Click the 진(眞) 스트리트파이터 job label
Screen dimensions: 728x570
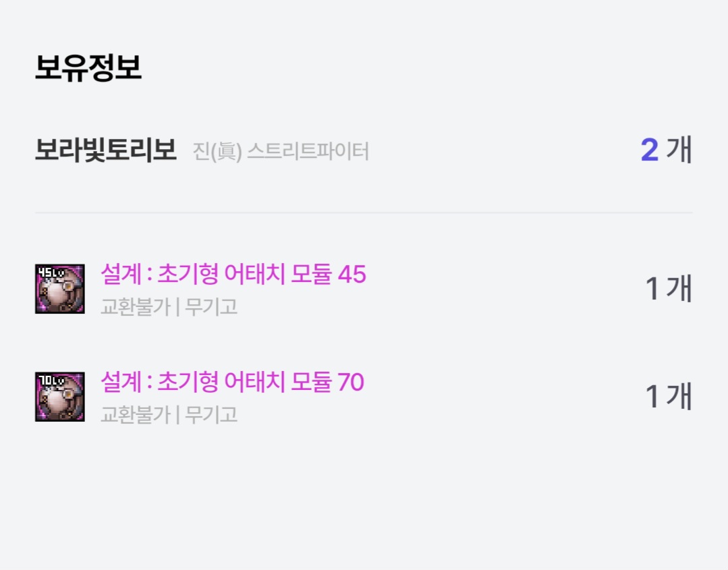tap(281, 151)
